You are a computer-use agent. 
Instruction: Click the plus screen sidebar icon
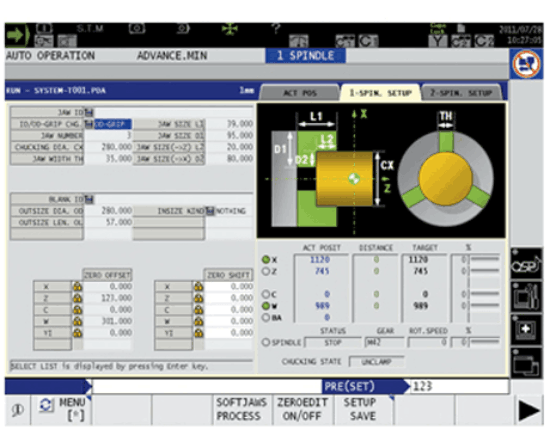click(x=526, y=330)
